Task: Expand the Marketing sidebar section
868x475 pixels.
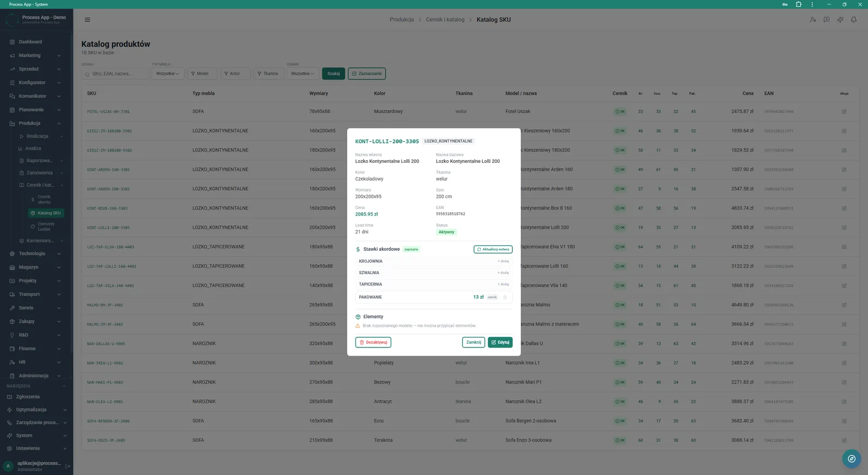Action: click(x=35, y=55)
